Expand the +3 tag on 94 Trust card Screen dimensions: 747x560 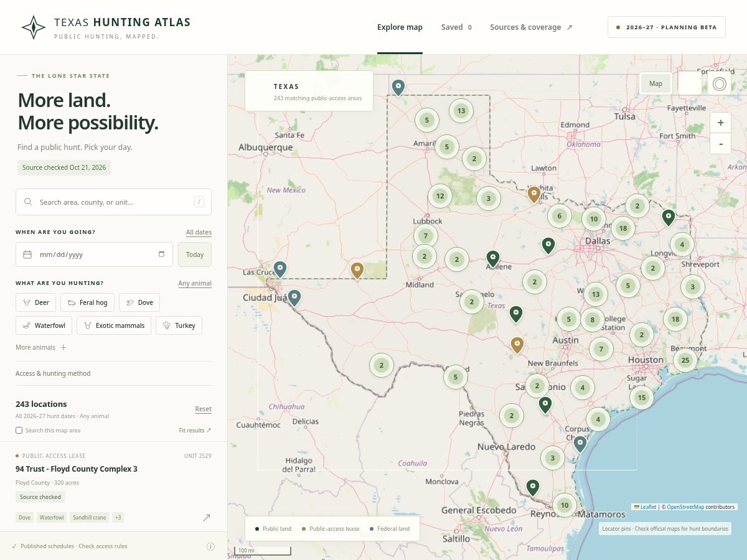click(x=118, y=517)
